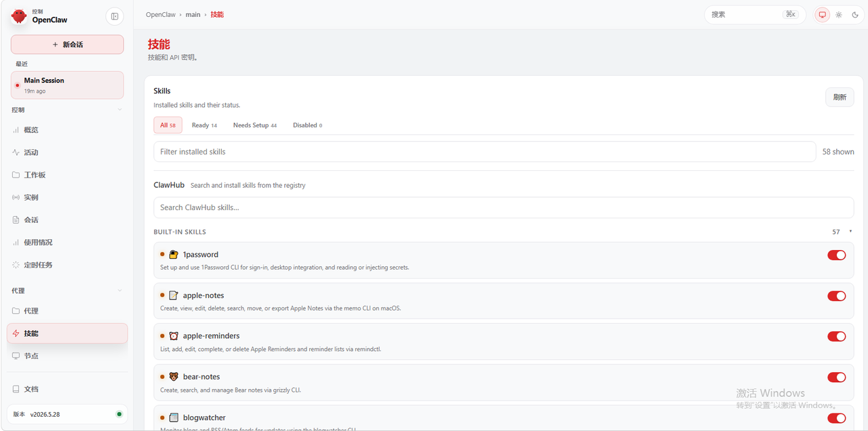The image size is (868, 431).
Task: Click the apple-reminders skill name
Action: [212, 336]
